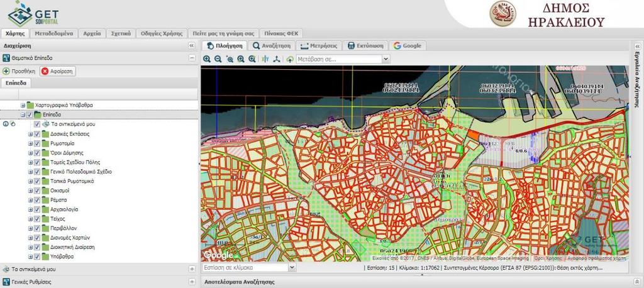
Task: Click inside the Μετάβαση σε input field
Action: pos(339,59)
